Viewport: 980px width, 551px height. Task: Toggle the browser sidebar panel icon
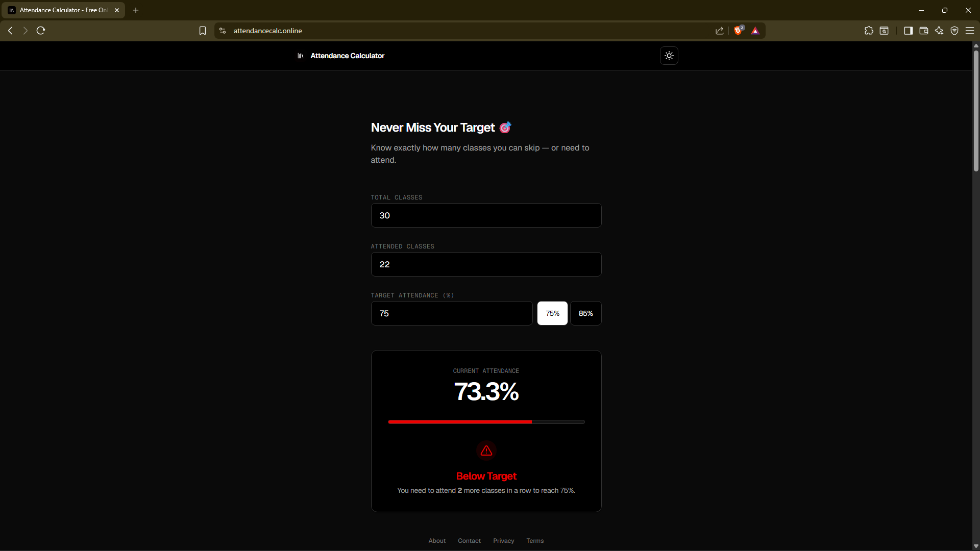[x=908, y=31]
